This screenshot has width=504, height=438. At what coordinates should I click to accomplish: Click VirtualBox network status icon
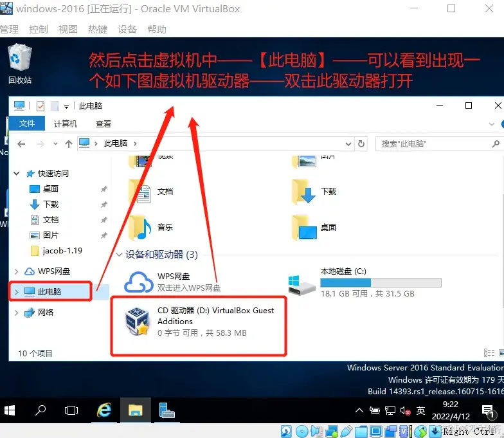pyautogui.click(x=332, y=431)
